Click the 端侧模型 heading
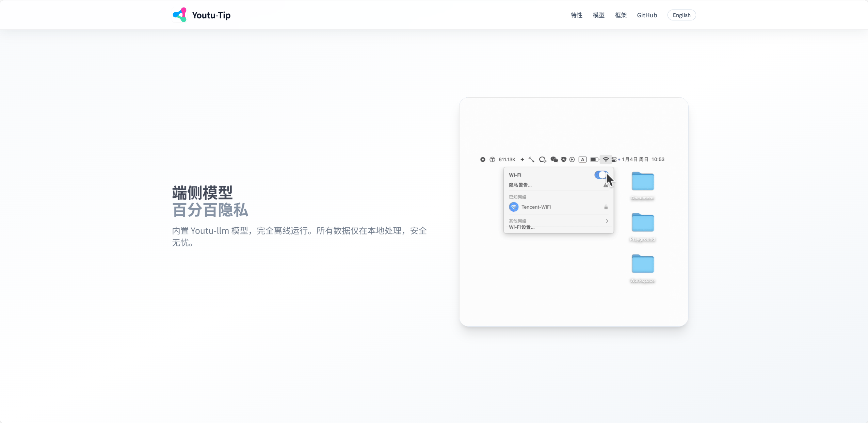 [202, 193]
